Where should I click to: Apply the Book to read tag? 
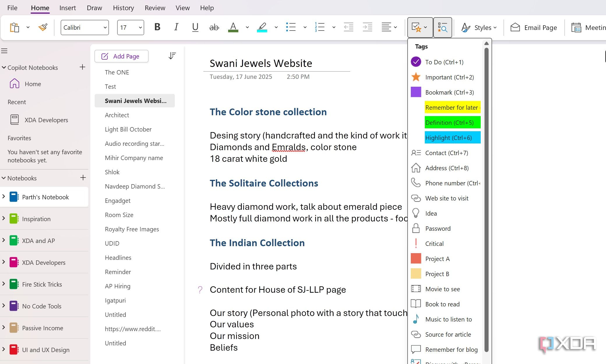coord(446,304)
